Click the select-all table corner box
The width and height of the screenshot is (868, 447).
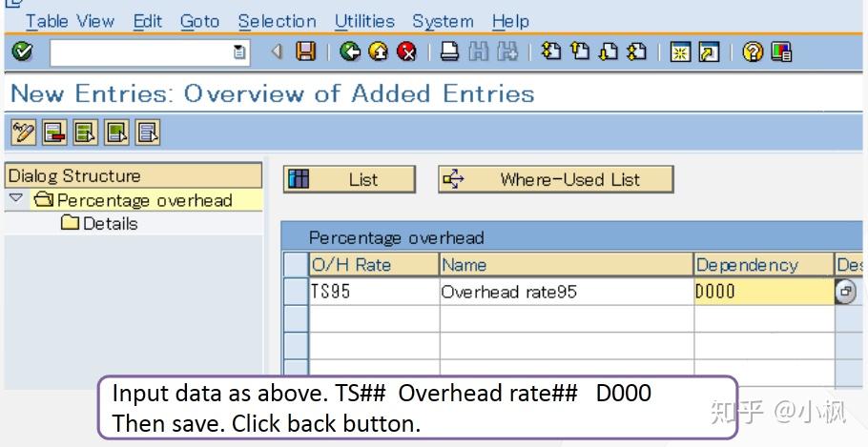[x=296, y=264]
